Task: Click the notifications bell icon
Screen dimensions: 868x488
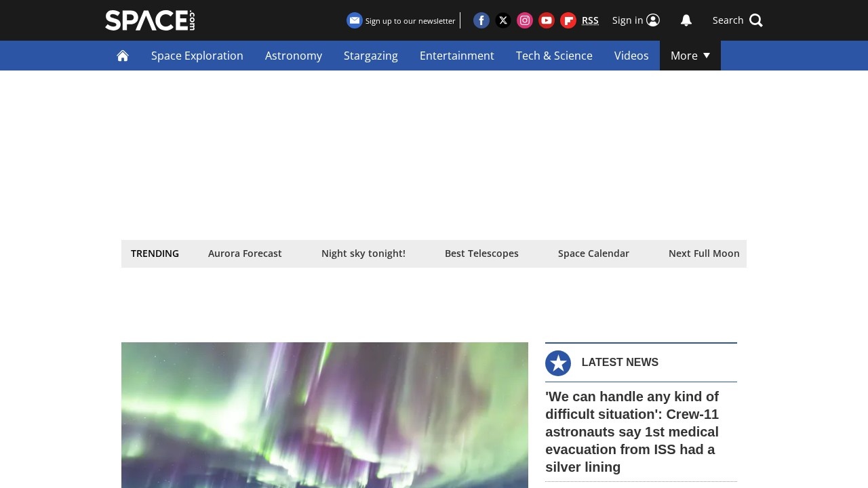Action: click(x=686, y=20)
